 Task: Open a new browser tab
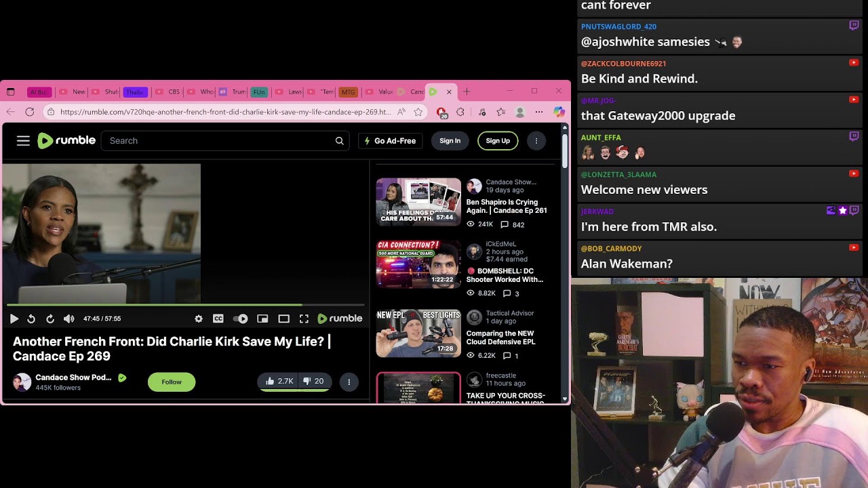pyautogui.click(x=467, y=91)
